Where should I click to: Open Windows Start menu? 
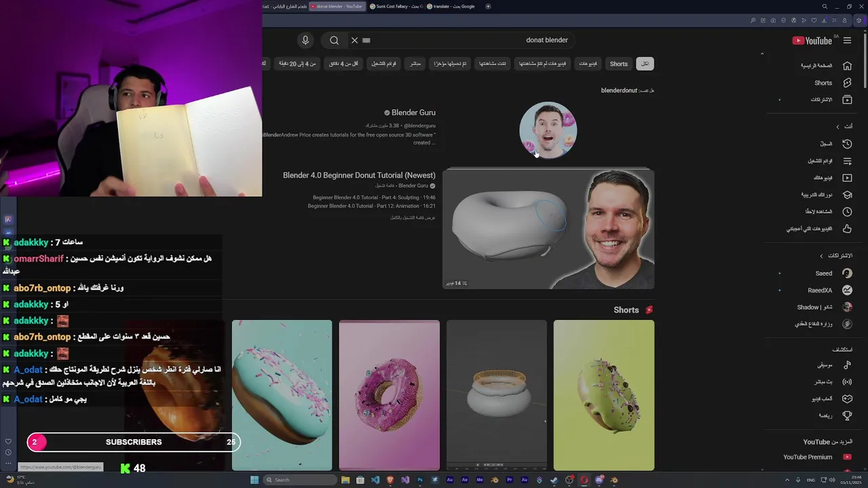(254, 480)
